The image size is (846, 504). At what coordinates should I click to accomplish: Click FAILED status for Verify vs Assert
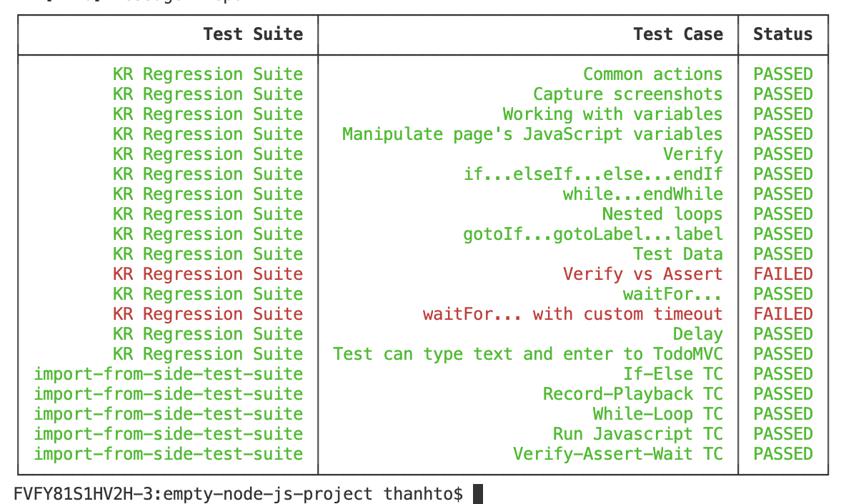click(782, 274)
